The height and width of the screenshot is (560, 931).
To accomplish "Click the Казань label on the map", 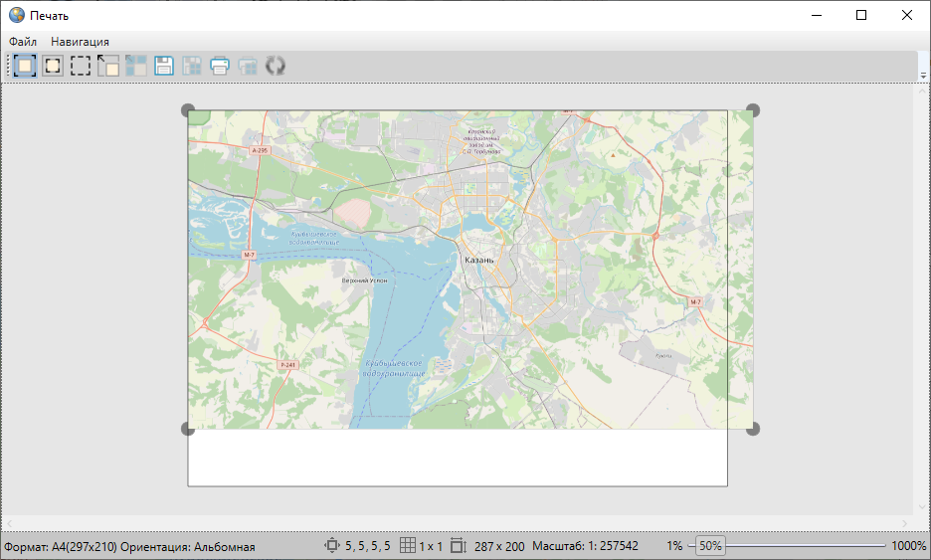I will tap(478, 260).
